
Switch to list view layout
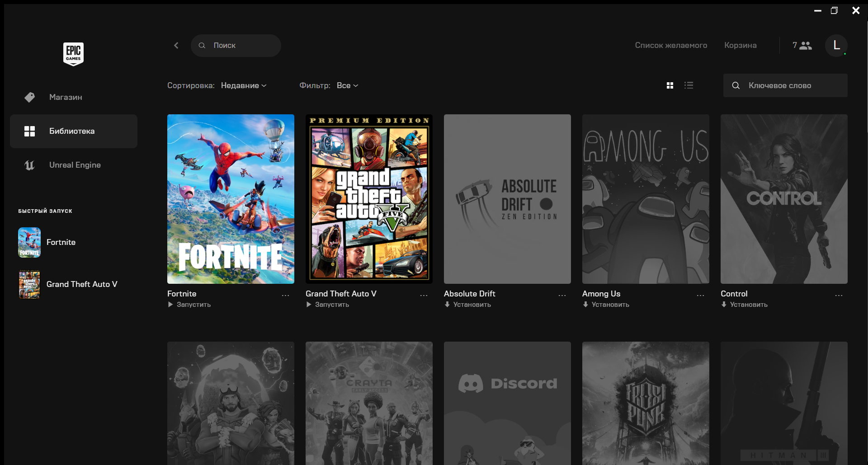[x=689, y=85]
